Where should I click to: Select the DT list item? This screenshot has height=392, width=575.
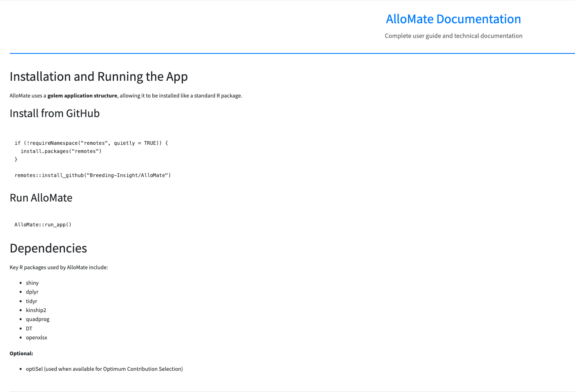[x=29, y=328]
